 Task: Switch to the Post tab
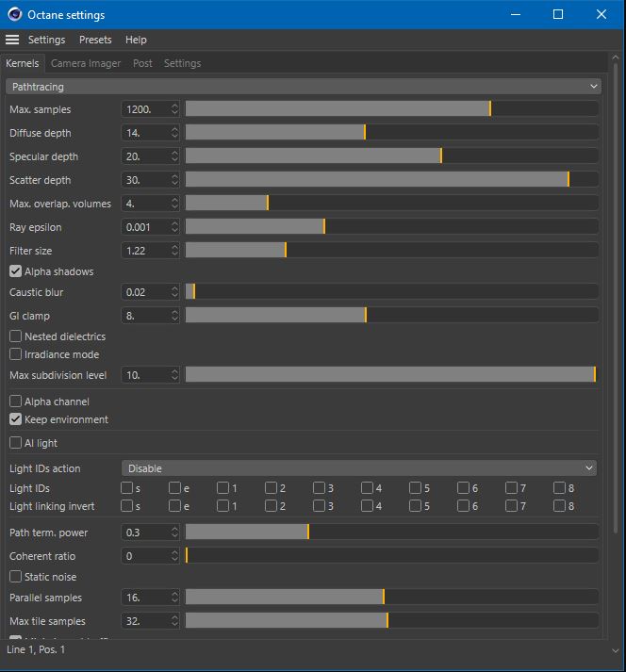(x=142, y=63)
